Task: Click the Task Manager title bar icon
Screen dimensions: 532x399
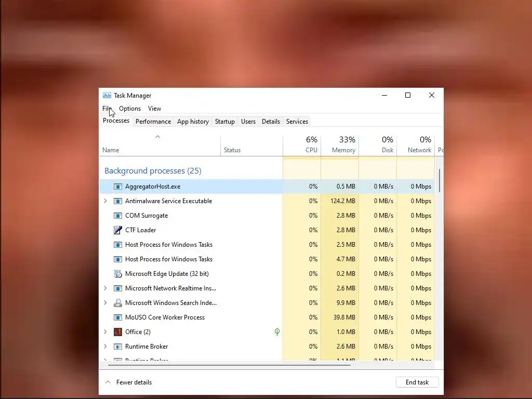Action: tap(107, 96)
